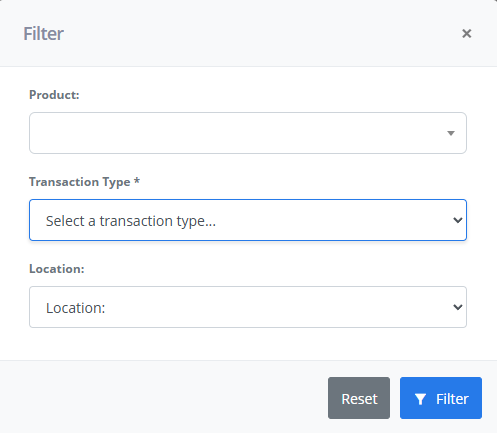
Task: Close the Filter dialog with the X
Action: point(466,33)
